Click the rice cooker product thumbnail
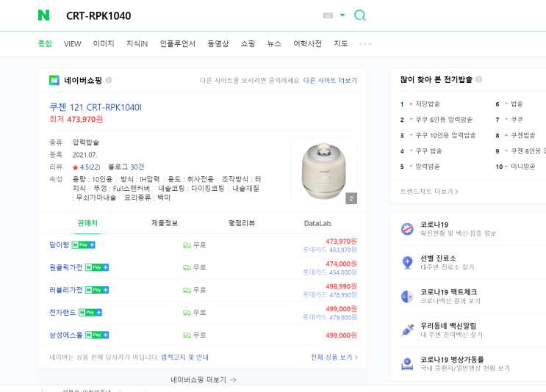Image resolution: width=546 pixels, height=392 pixels. point(324,171)
